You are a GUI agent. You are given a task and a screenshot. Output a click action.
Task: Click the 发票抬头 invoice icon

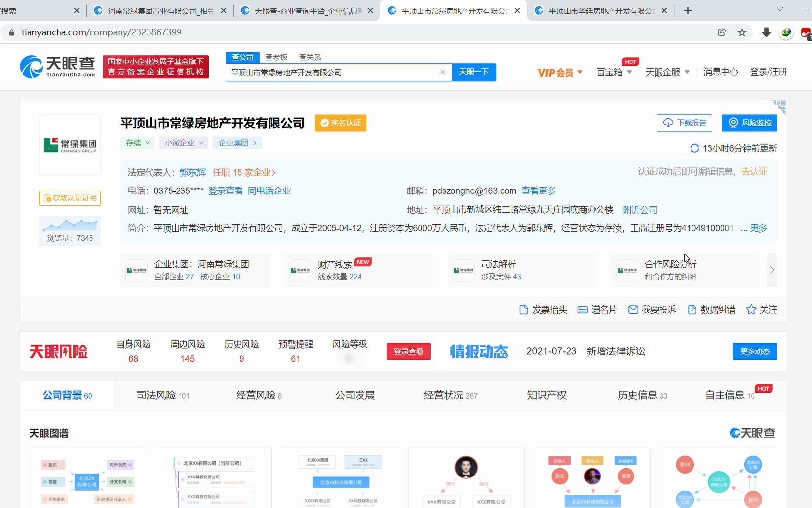pyautogui.click(x=524, y=310)
